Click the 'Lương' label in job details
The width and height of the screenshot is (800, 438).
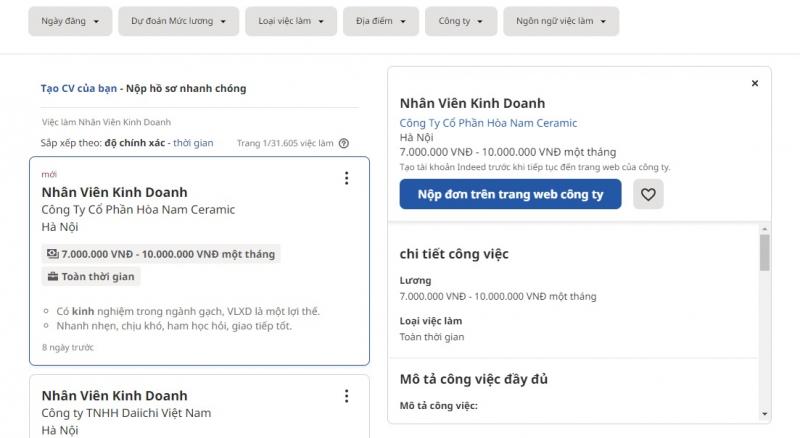[415, 280]
